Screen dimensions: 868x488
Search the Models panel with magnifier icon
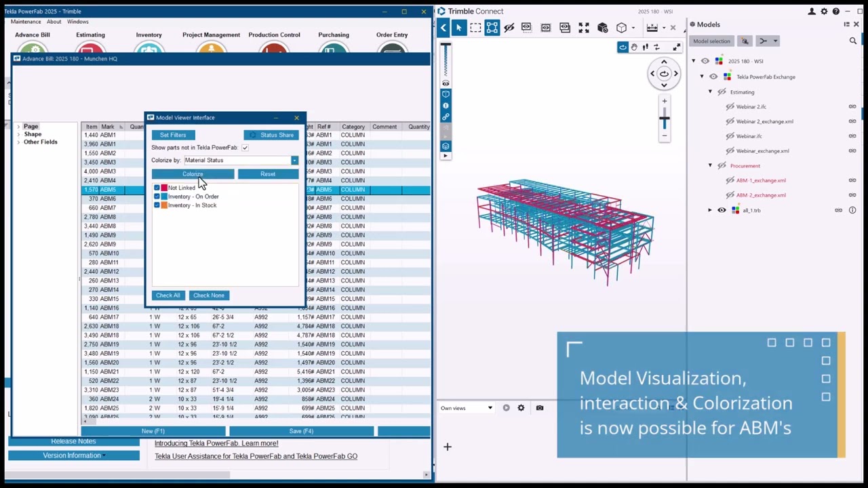click(x=853, y=41)
